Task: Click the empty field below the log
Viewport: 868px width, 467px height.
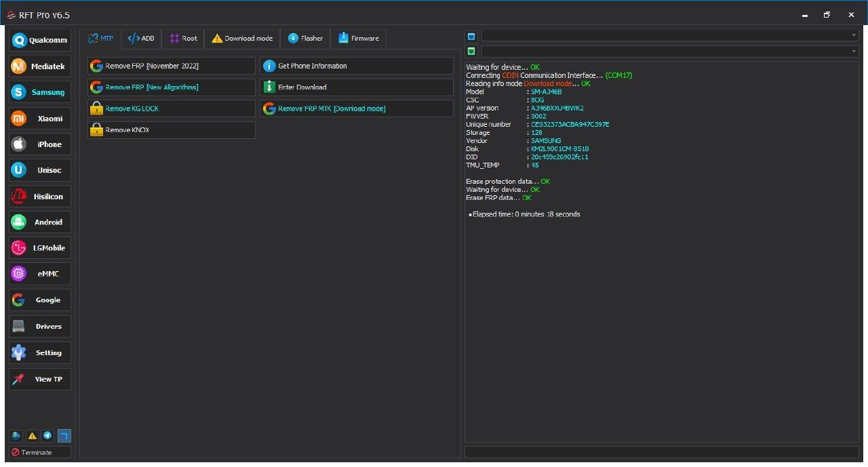Action: pos(662,452)
